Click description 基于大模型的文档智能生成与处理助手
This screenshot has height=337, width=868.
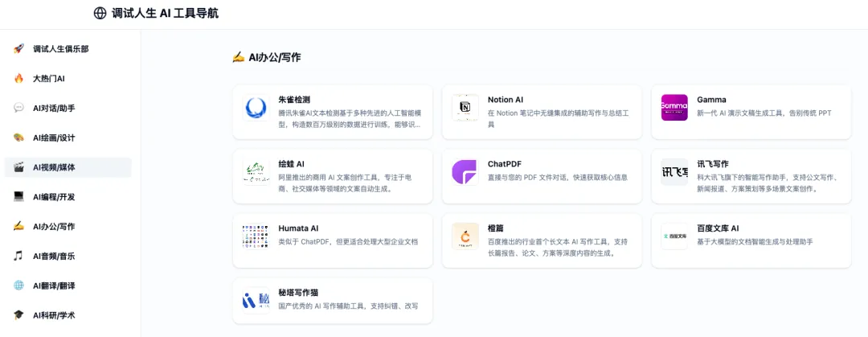[x=755, y=241]
